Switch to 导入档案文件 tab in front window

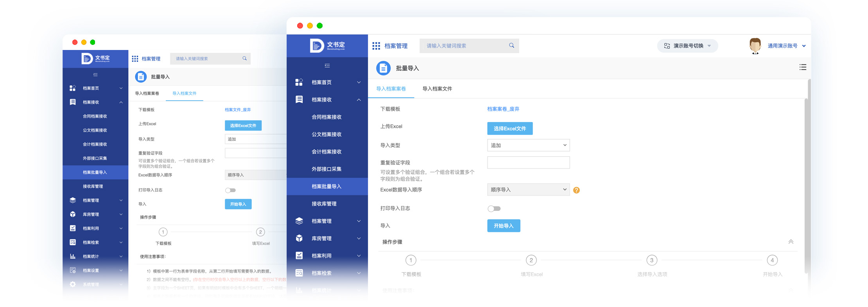tap(437, 89)
